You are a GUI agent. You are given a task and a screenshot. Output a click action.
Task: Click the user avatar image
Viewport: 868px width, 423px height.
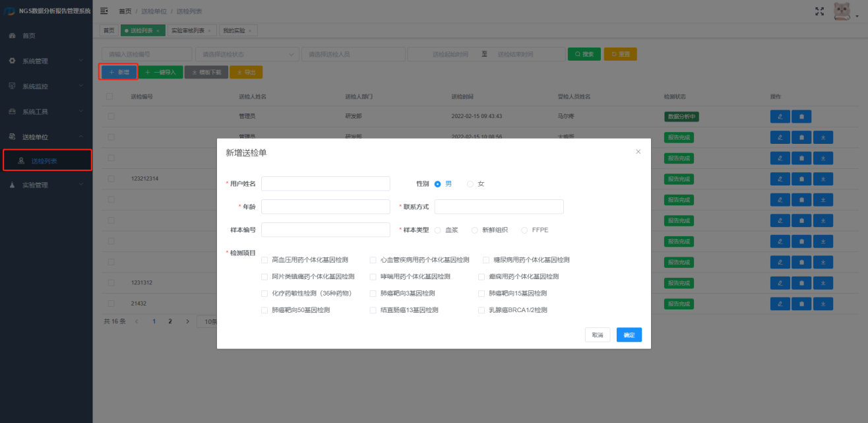842,11
